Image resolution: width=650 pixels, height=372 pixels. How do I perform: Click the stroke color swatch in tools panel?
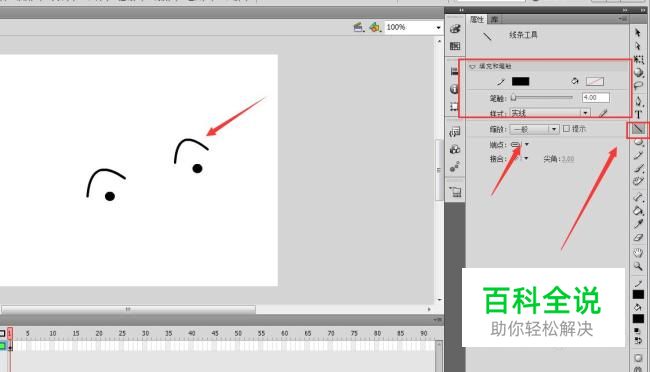tap(638, 294)
